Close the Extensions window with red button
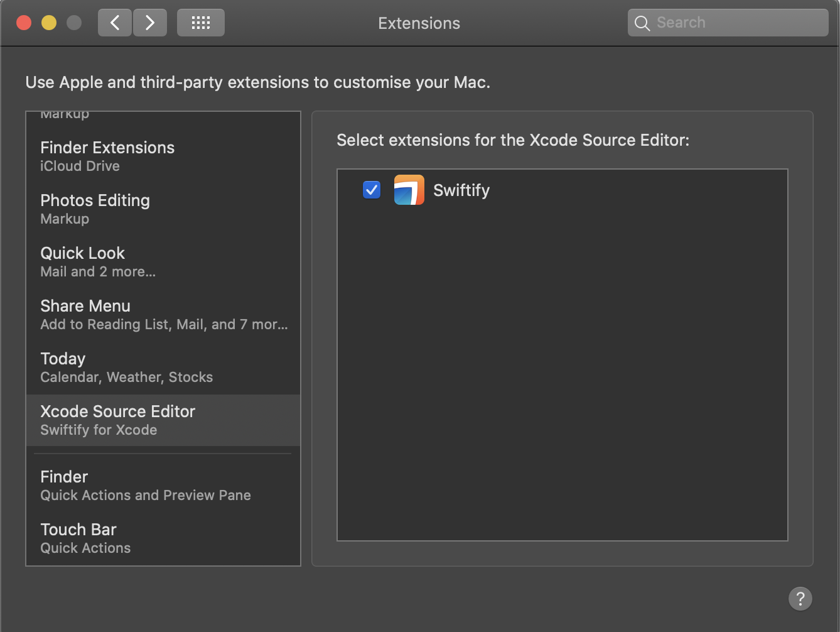 coord(24,23)
